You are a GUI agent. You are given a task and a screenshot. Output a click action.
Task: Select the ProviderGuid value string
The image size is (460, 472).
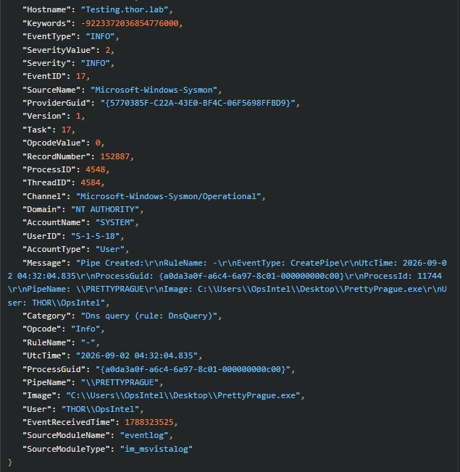[x=198, y=103]
